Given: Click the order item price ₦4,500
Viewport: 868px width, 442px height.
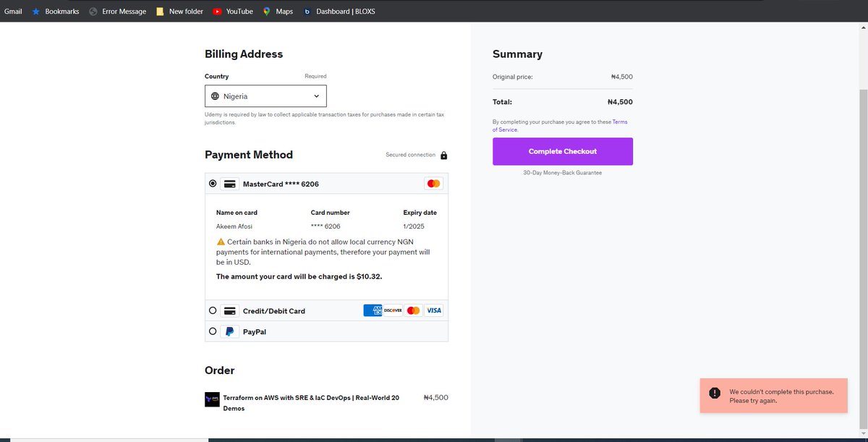Looking at the screenshot, I should pos(436,398).
